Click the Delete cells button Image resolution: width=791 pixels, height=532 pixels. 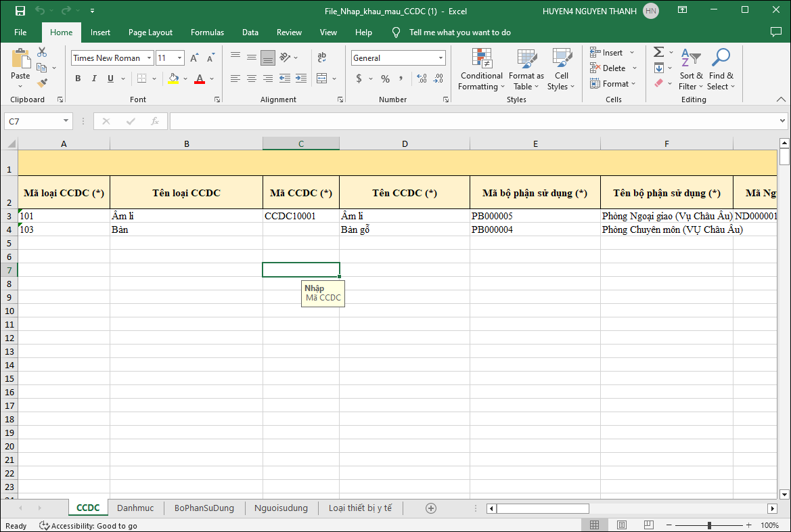pyautogui.click(x=614, y=68)
